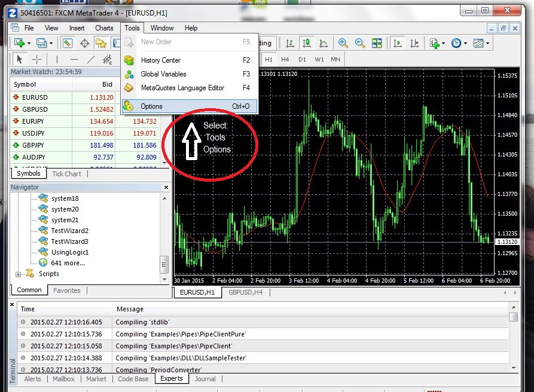
Task: Select the H1 timeframe button
Action: pyautogui.click(x=268, y=60)
